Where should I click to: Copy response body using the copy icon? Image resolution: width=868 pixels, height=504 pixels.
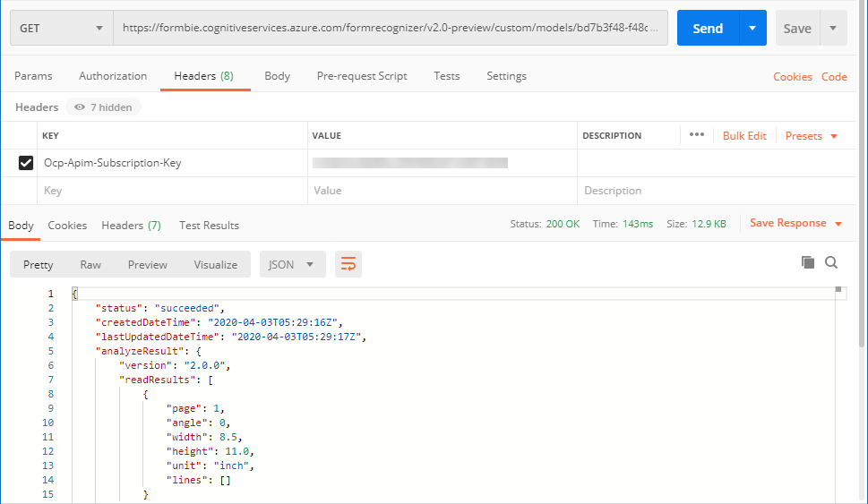point(807,262)
